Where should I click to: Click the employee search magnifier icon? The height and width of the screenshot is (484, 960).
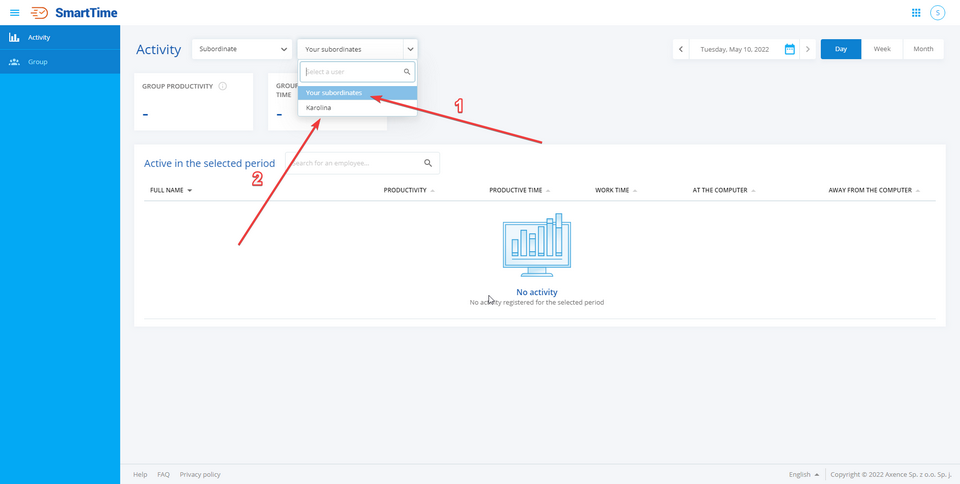[428, 163]
